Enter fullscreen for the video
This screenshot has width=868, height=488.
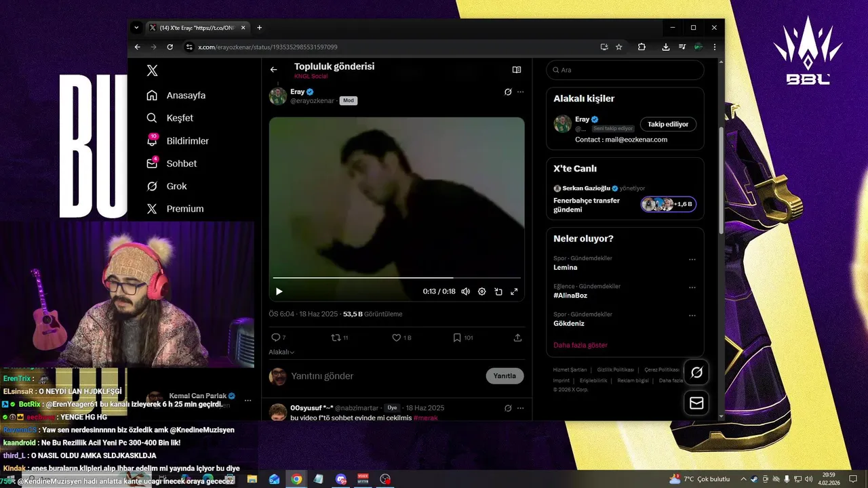[x=514, y=291]
